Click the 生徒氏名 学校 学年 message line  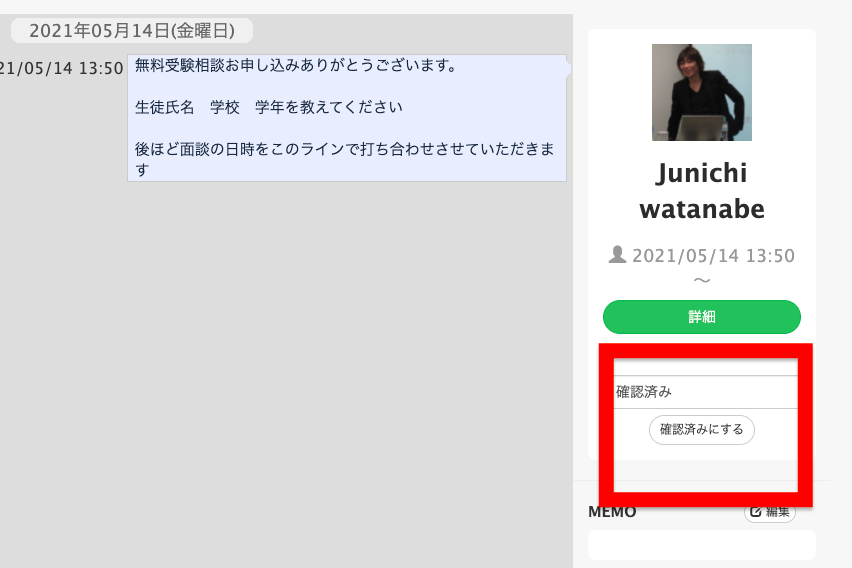click(268, 107)
